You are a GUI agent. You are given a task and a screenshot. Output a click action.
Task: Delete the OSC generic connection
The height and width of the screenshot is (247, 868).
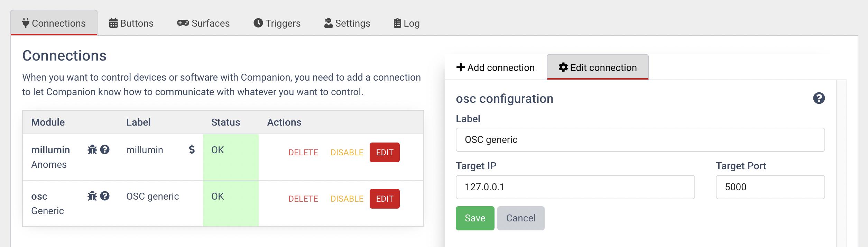[303, 199]
